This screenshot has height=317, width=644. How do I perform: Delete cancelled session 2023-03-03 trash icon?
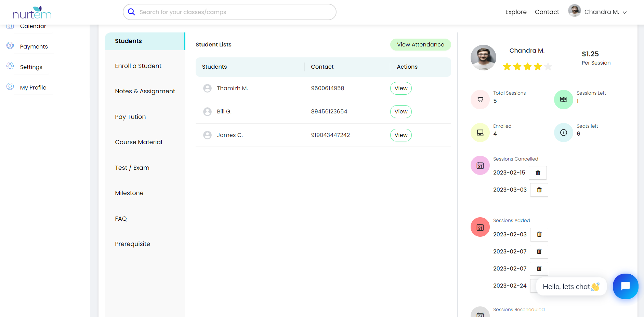coord(539,190)
